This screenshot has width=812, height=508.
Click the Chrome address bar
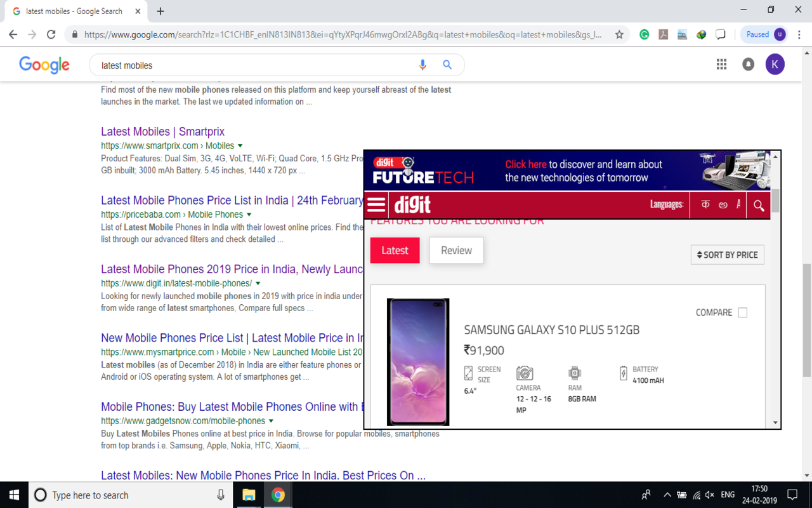[343, 35]
